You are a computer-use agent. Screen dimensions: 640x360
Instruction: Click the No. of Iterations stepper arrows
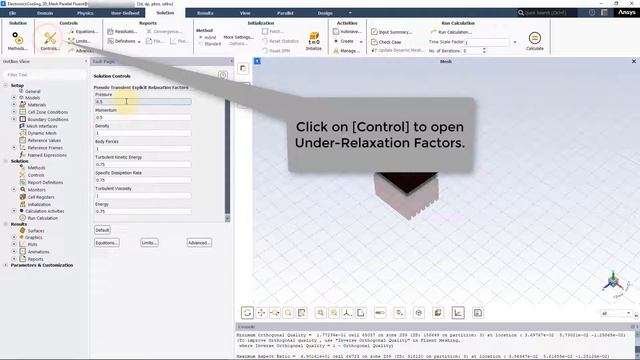click(484, 51)
